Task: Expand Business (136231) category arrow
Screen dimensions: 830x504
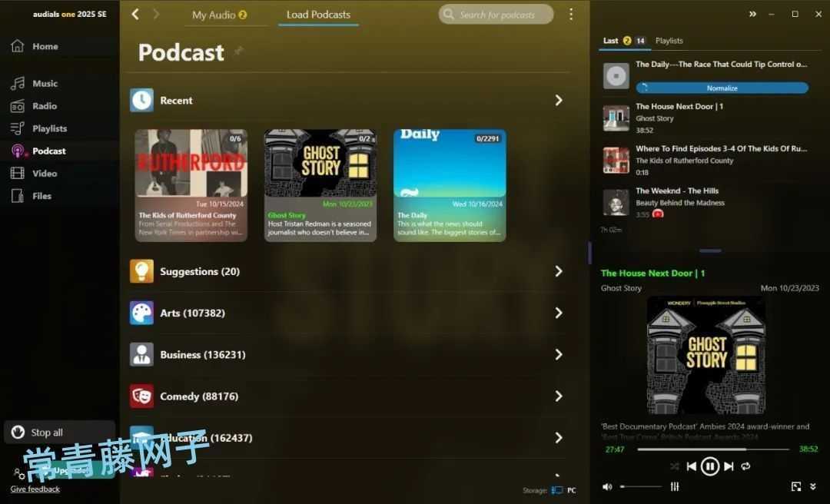Action: (x=559, y=355)
